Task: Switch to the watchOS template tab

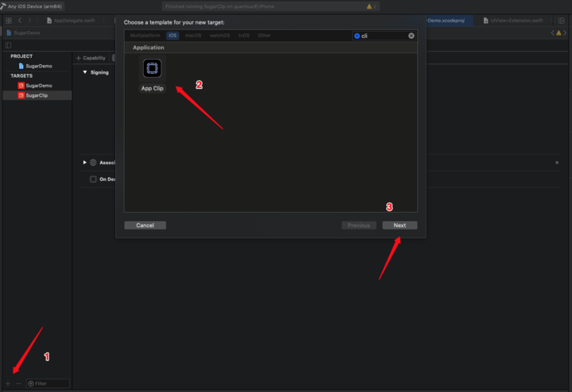Action: pyautogui.click(x=219, y=36)
